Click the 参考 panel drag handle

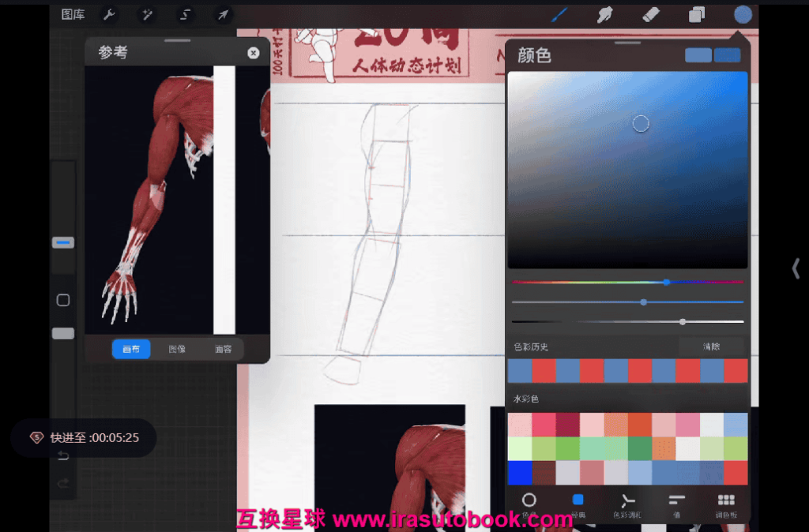178,40
